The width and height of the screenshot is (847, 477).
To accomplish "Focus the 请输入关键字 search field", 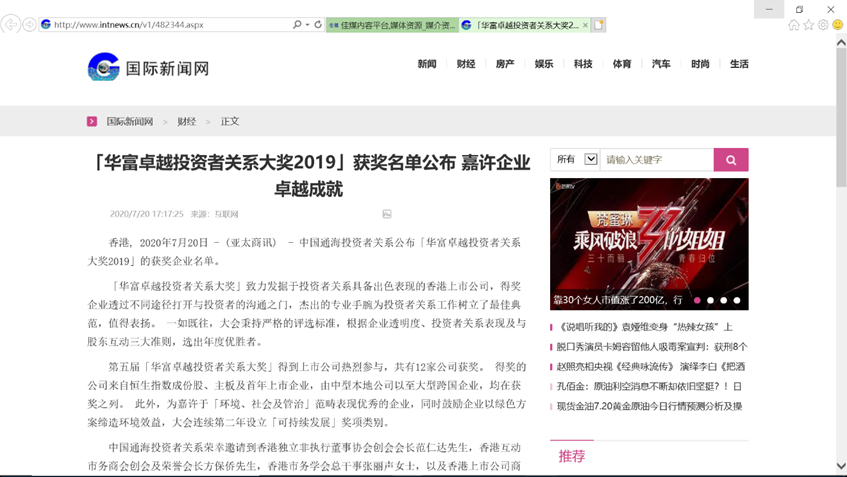I will click(x=657, y=160).
